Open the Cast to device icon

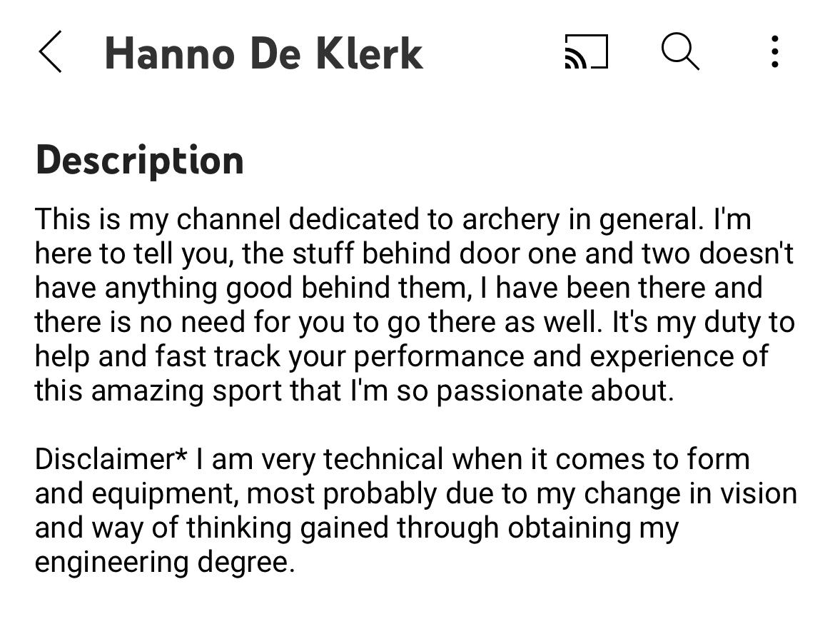[x=586, y=51]
